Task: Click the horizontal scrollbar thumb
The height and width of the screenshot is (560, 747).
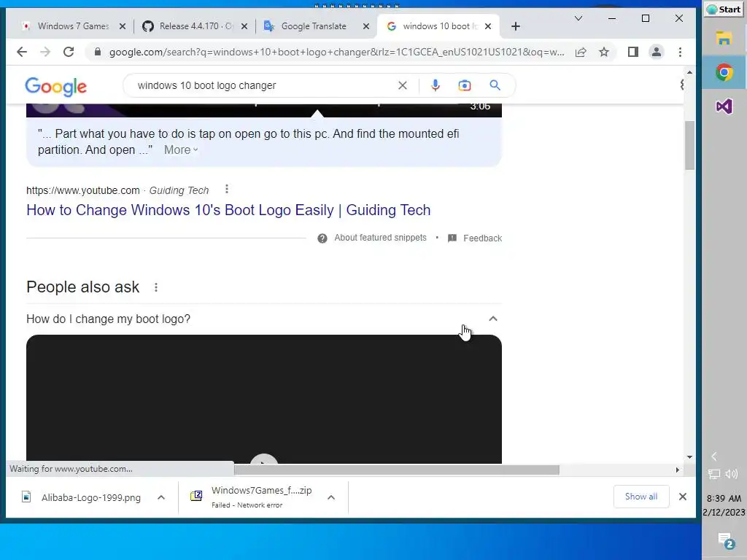Action: pyautogui.click(x=396, y=470)
